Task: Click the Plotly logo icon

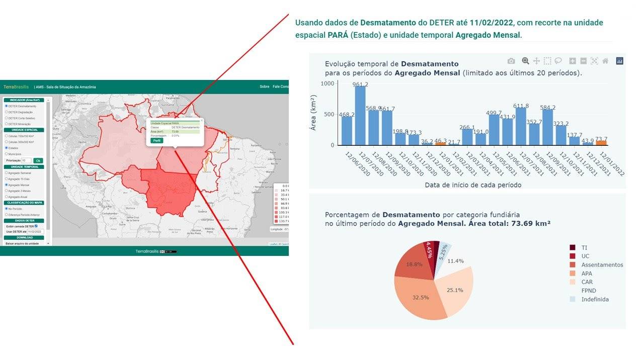Action: [620, 61]
